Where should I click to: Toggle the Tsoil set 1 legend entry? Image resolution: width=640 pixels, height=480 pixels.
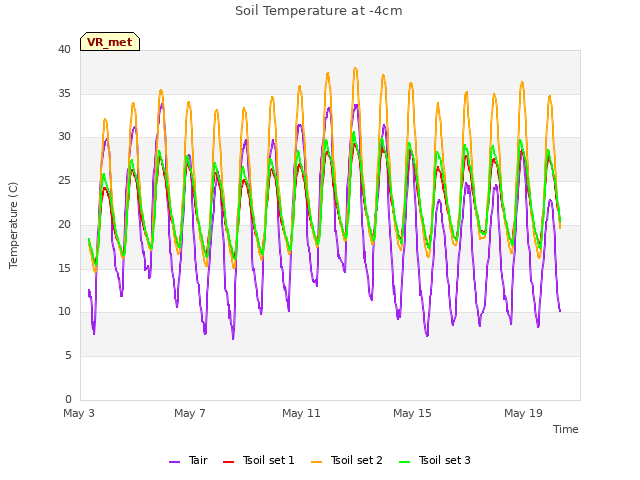pos(258,460)
